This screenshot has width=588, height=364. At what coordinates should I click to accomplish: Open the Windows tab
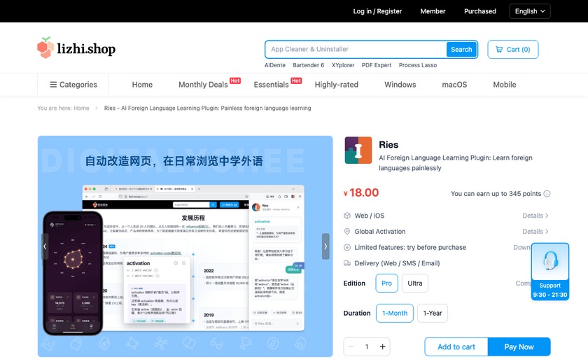click(400, 85)
